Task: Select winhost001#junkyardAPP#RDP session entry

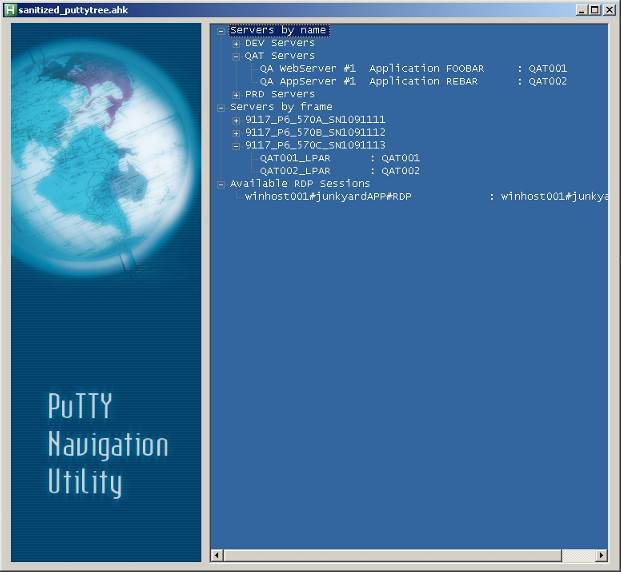Action: point(426,196)
